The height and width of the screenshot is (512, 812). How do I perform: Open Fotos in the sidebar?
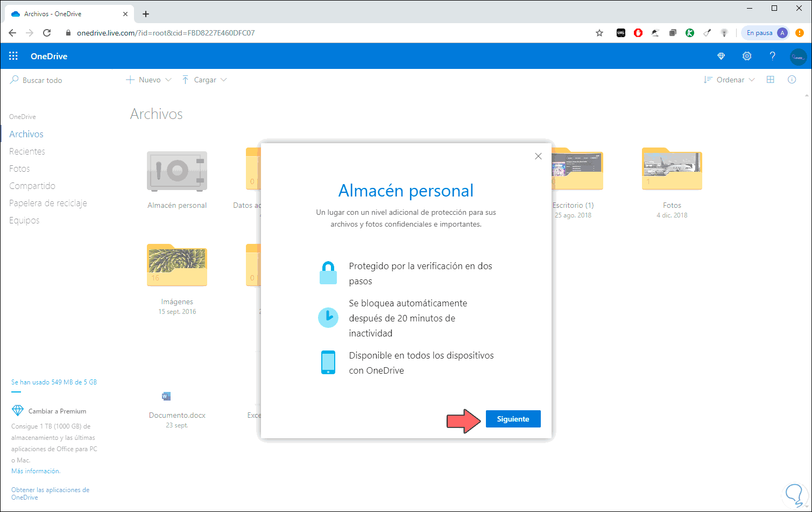[19, 169]
